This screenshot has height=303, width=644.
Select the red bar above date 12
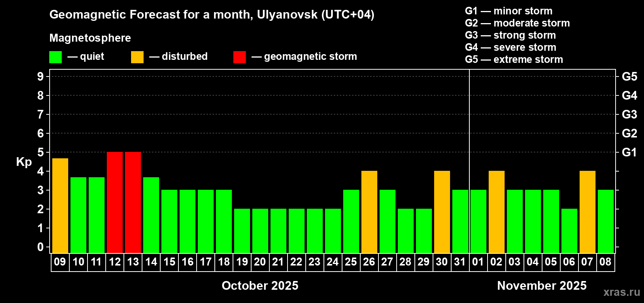coord(115,202)
